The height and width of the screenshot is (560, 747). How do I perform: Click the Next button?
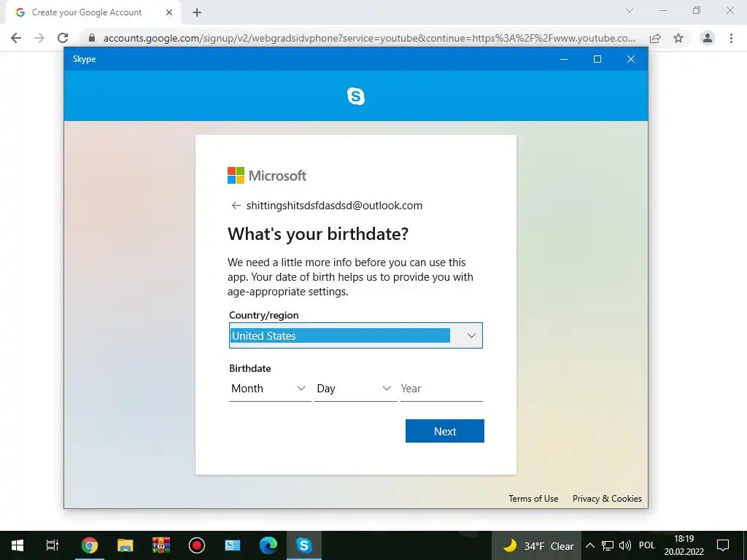click(x=445, y=431)
